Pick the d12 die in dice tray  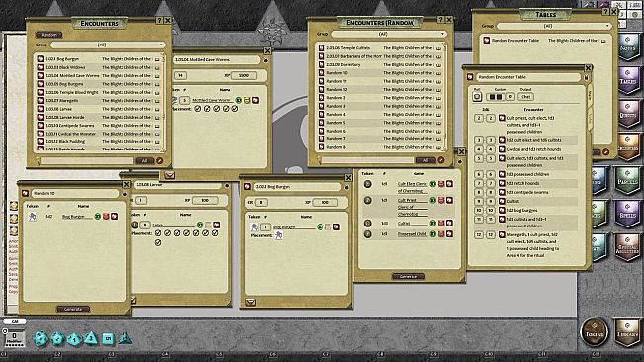pyautogui.click(x=57, y=338)
